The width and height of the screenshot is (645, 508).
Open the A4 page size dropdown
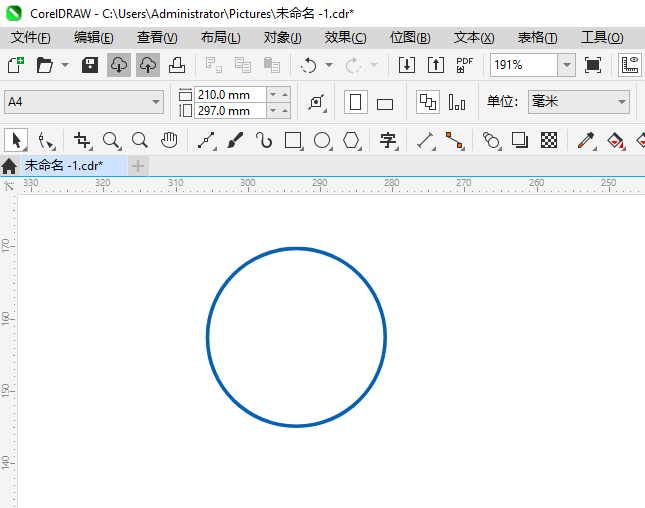[x=84, y=102]
